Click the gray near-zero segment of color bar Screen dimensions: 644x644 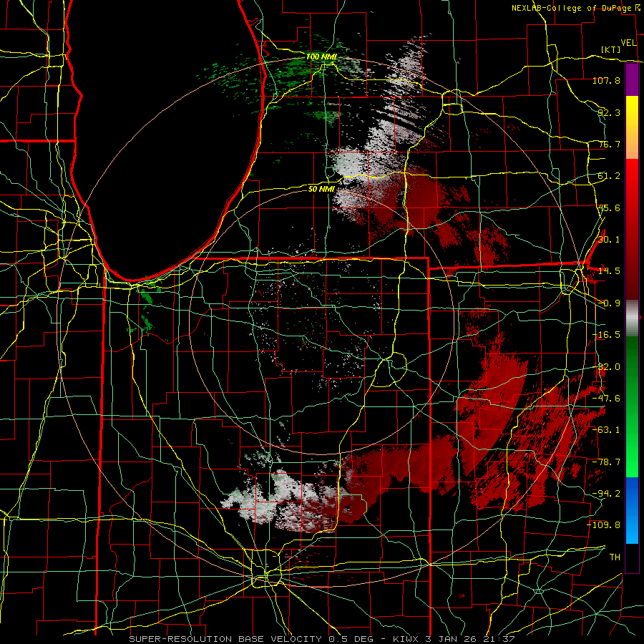(632, 318)
